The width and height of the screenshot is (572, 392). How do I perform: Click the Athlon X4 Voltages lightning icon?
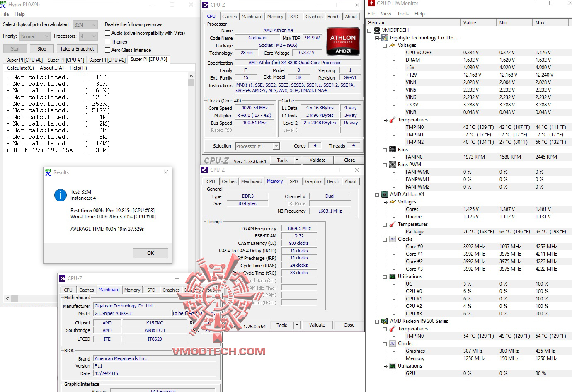[x=393, y=202]
